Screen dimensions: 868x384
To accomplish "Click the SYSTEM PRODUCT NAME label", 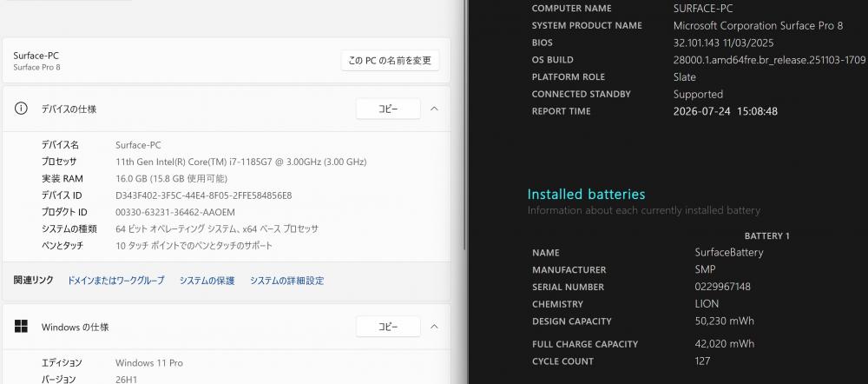I will click(587, 25).
